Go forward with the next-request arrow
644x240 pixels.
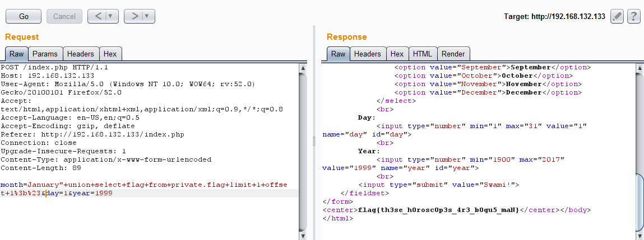point(134,16)
